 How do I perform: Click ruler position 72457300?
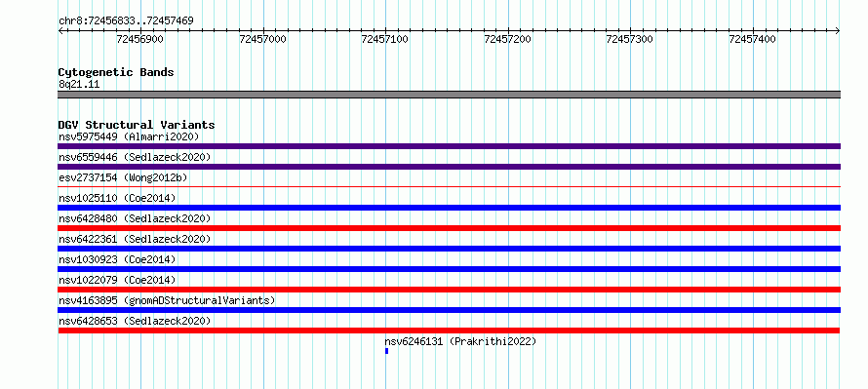[x=630, y=39]
